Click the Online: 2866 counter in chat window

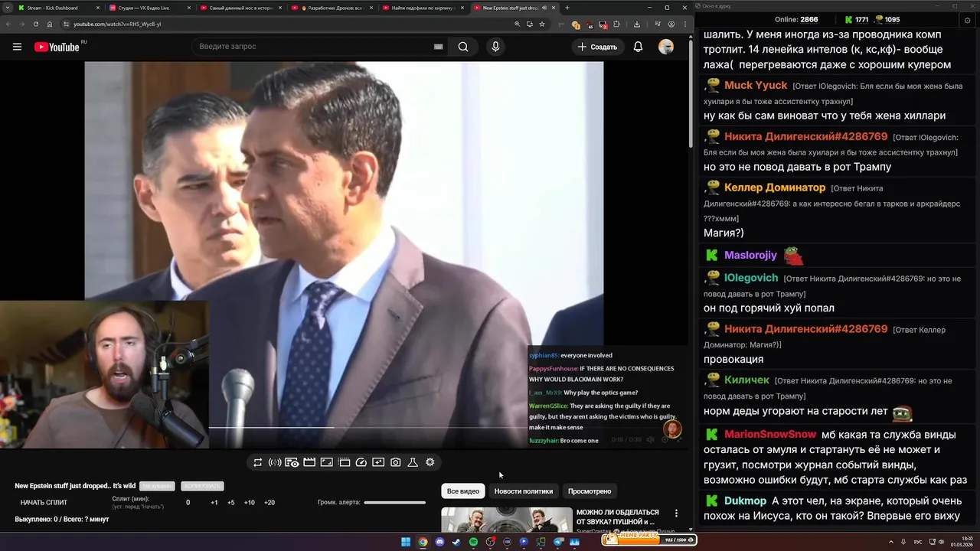(x=796, y=19)
